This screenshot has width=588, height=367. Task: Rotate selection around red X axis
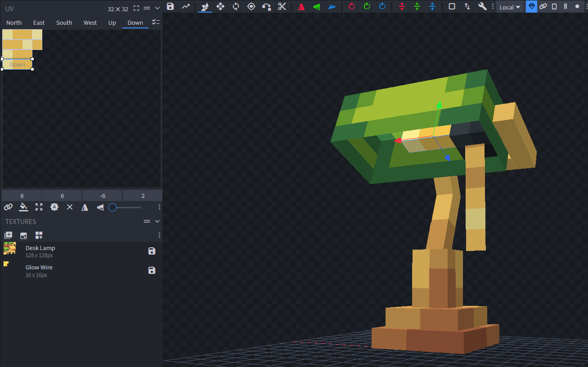(x=352, y=6)
